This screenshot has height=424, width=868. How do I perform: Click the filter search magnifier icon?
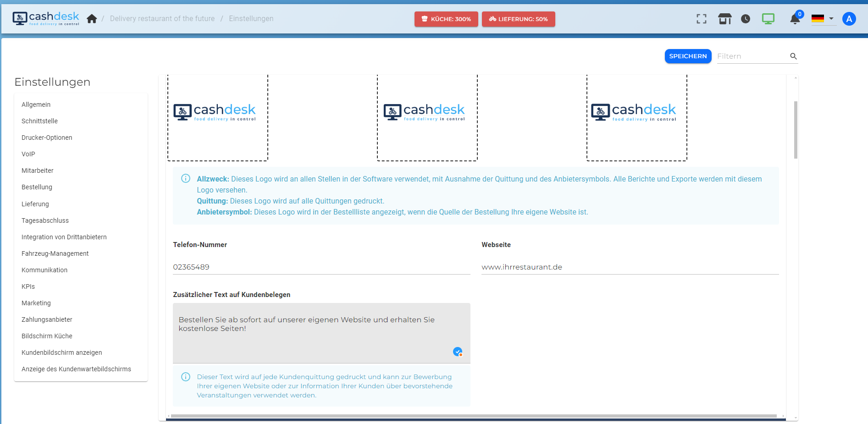tap(793, 56)
